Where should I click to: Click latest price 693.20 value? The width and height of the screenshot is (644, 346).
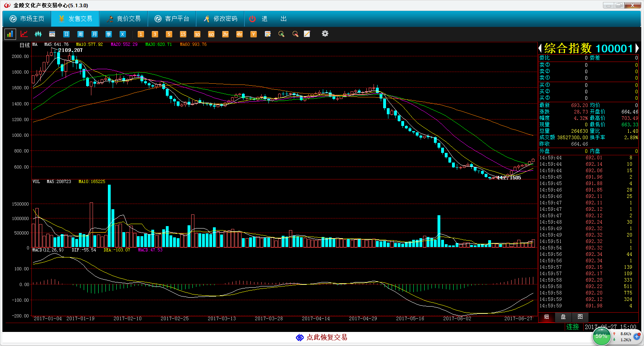[580, 105]
